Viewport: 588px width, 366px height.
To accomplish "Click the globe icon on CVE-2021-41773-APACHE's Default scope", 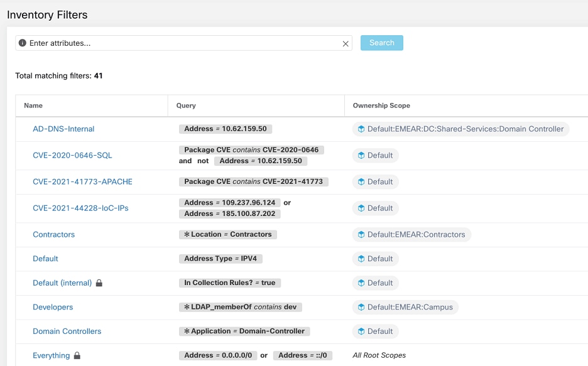I will point(361,181).
